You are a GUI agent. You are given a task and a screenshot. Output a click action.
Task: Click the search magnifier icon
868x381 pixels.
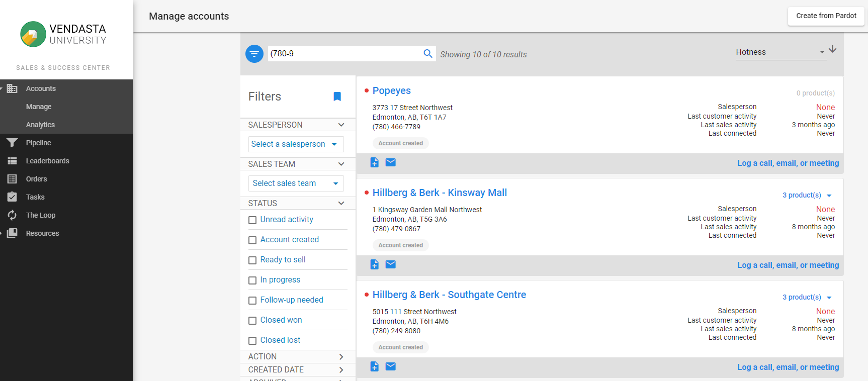pos(428,53)
